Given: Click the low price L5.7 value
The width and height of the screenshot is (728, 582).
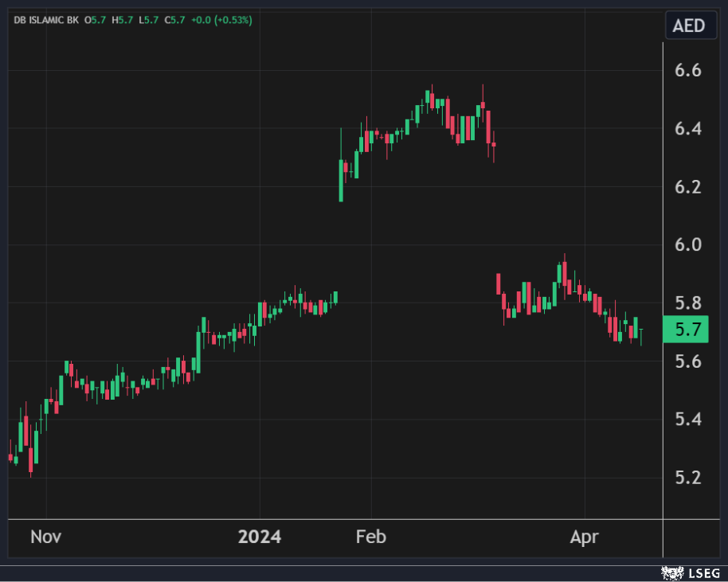Looking at the screenshot, I should pyautogui.click(x=148, y=20).
